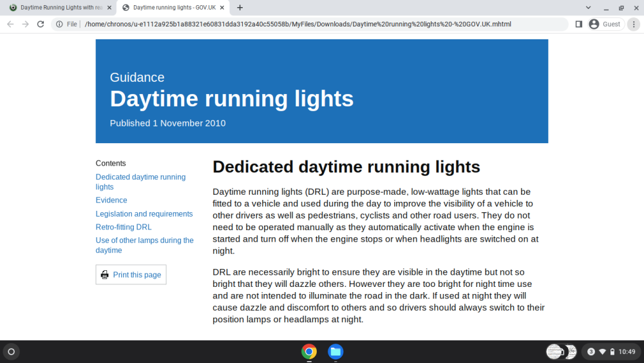The width and height of the screenshot is (644, 363).
Task: Click the Dedicated daytime running lights heading
Action: click(x=346, y=167)
